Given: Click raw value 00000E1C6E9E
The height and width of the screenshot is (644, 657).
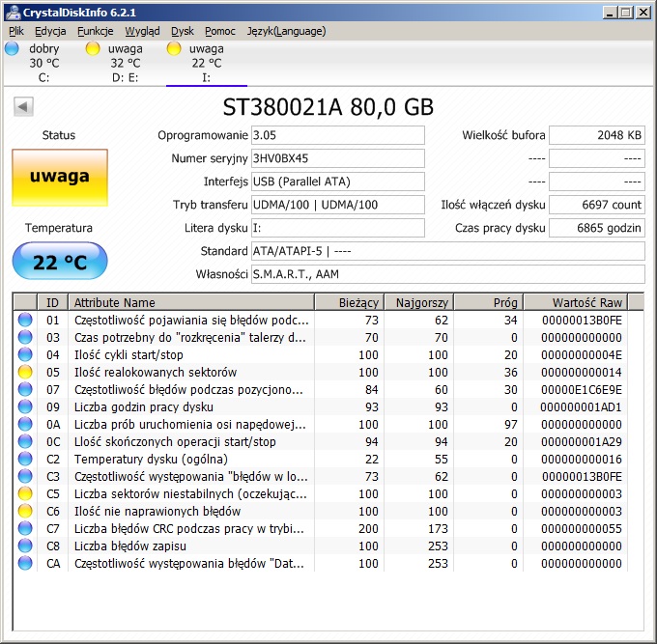Looking at the screenshot, I should click(x=582, y=389).
